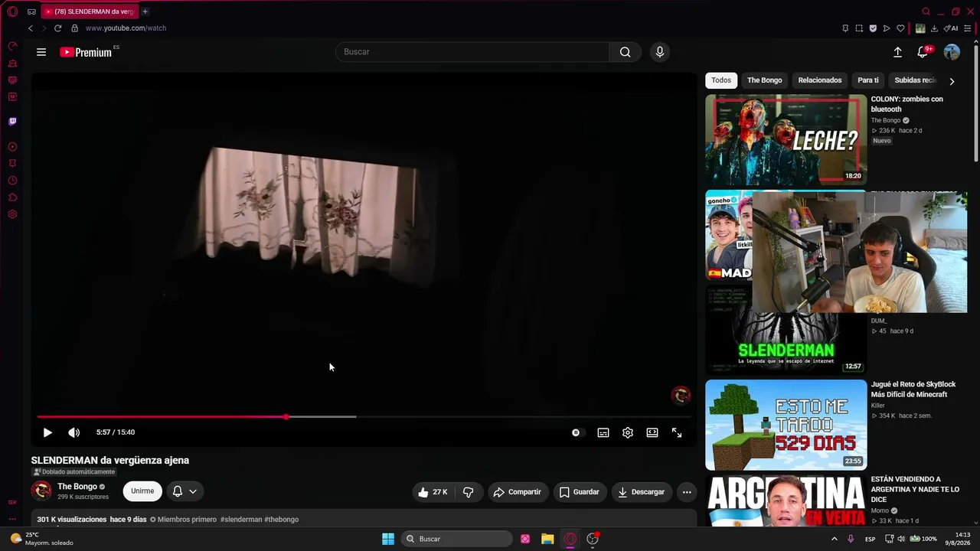Viewport: 980px width, 551px height.
Task: Open Opera AI assistant button
Action: (x=951, y=28)
